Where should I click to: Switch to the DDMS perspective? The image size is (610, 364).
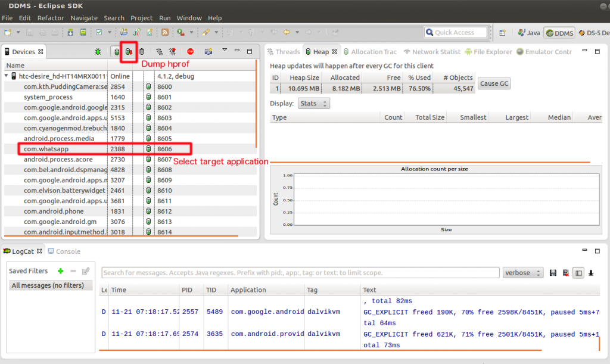pyautogui.click(x=559, y=33)
